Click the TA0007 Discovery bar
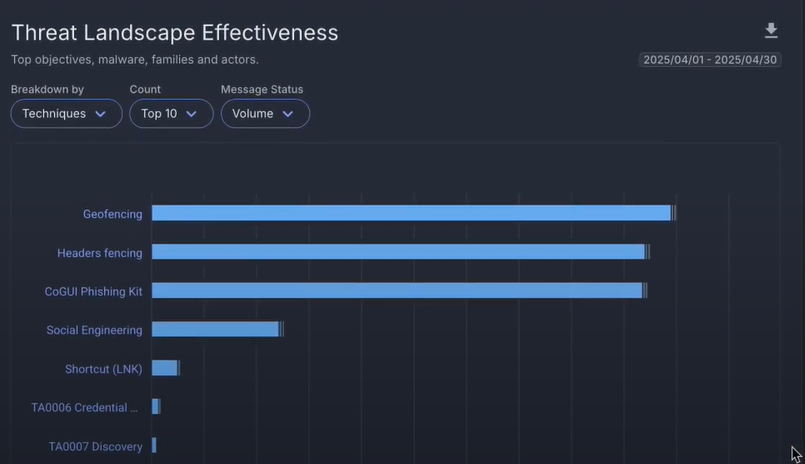 click(154, 446)
